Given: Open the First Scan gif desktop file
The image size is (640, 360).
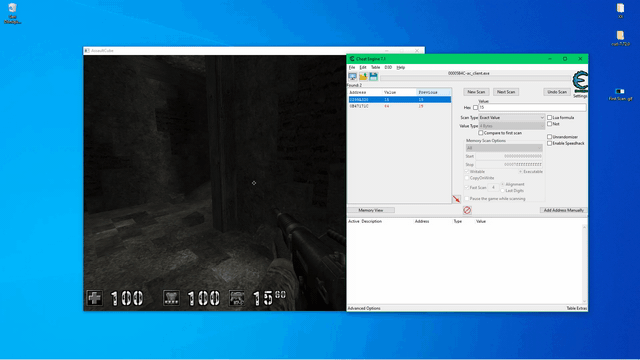Looking at the screenshot, I should 620,94.
